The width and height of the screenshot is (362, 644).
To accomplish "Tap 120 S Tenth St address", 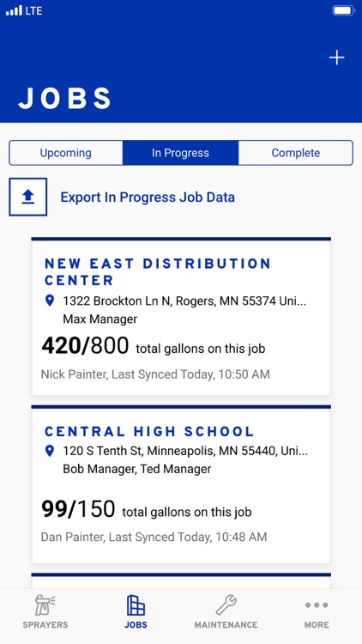I will [x=185, y=451].
